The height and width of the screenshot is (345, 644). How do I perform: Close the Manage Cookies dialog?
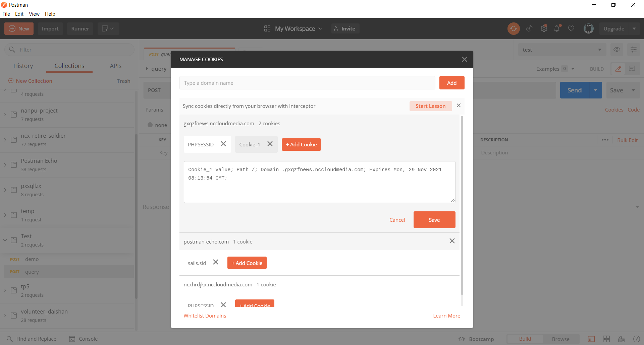465,59
